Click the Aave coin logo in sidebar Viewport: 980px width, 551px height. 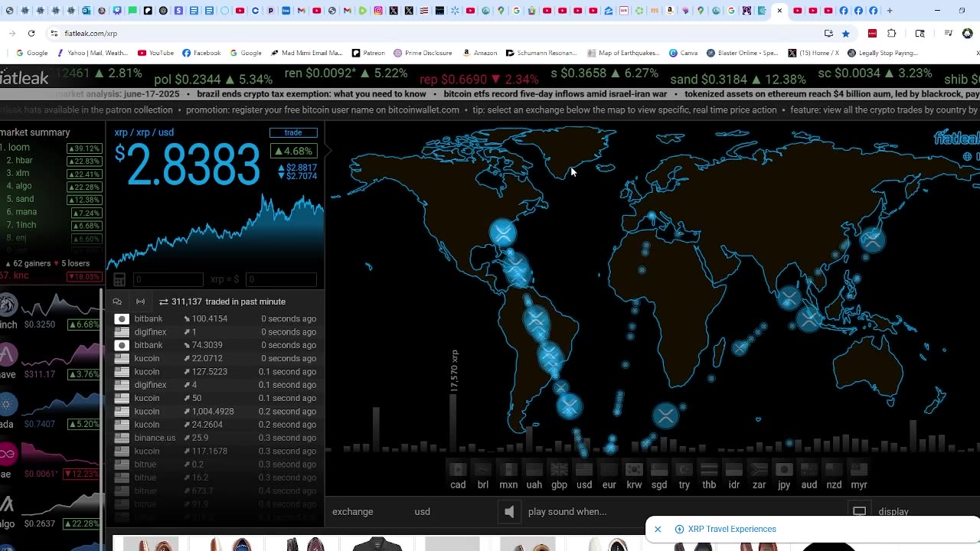pos(7,355)
